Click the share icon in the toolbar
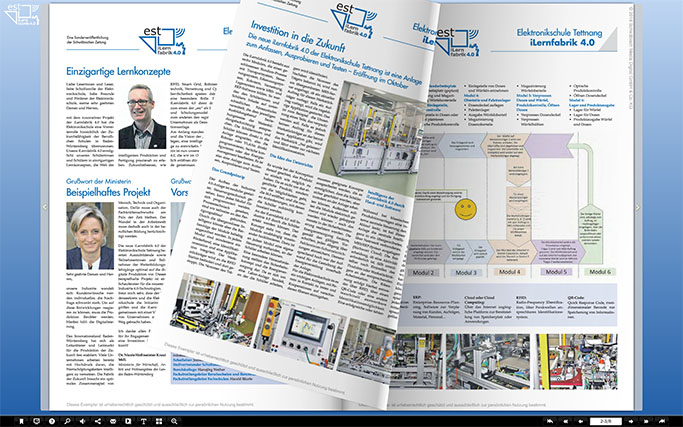The image size is (683, 427). (98, 421)
